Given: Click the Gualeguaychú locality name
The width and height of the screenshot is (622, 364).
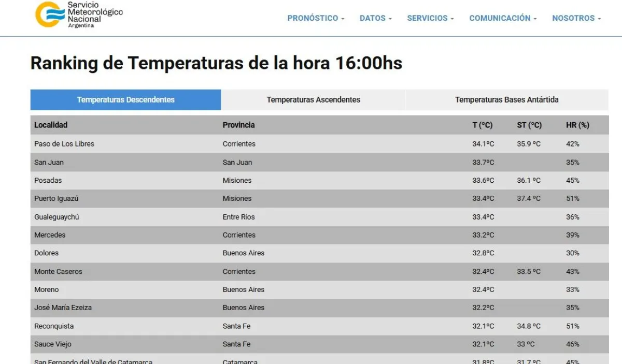Looking at the screenshot, I should tap(56, 217).
